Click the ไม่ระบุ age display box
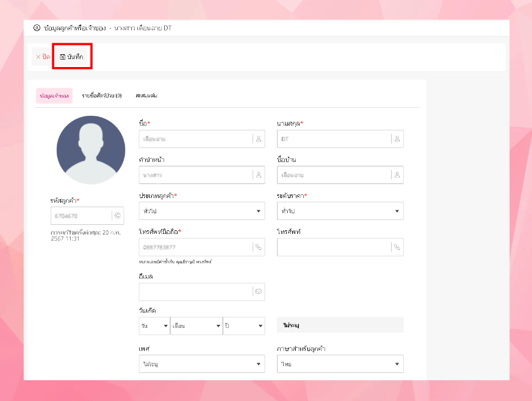This screenshot has width=532, height=401. point(340,325)
